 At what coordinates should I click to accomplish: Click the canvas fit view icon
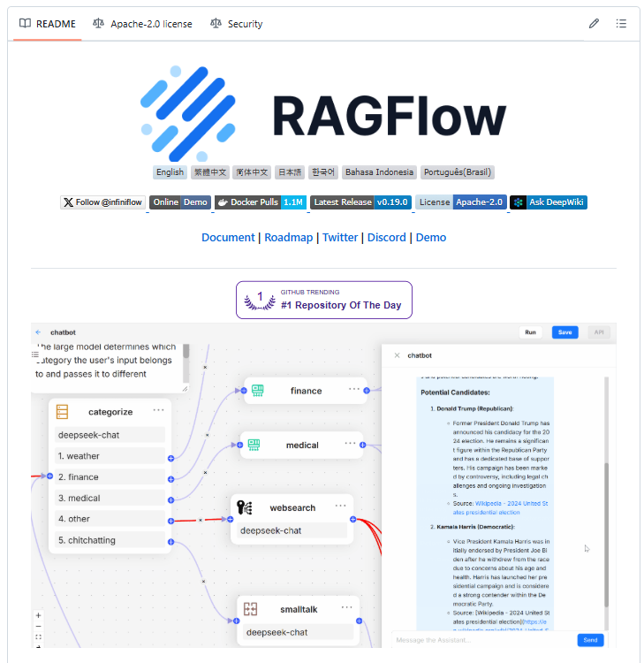38,636
